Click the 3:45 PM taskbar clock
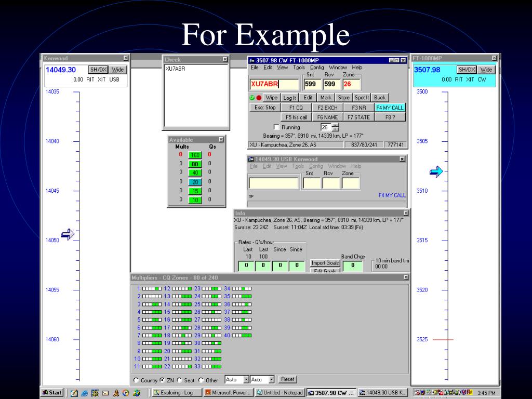The width and height of the screenshot is (532, 399). coord(486,393)
